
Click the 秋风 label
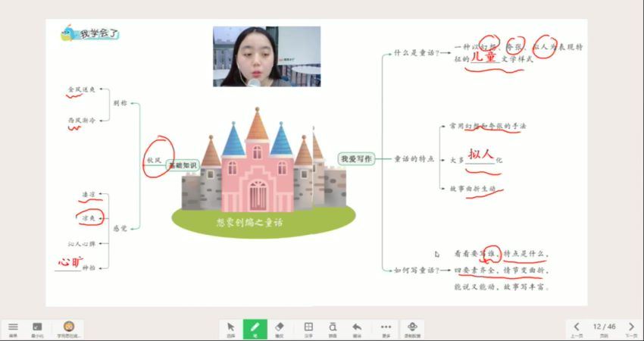(155, 161)
